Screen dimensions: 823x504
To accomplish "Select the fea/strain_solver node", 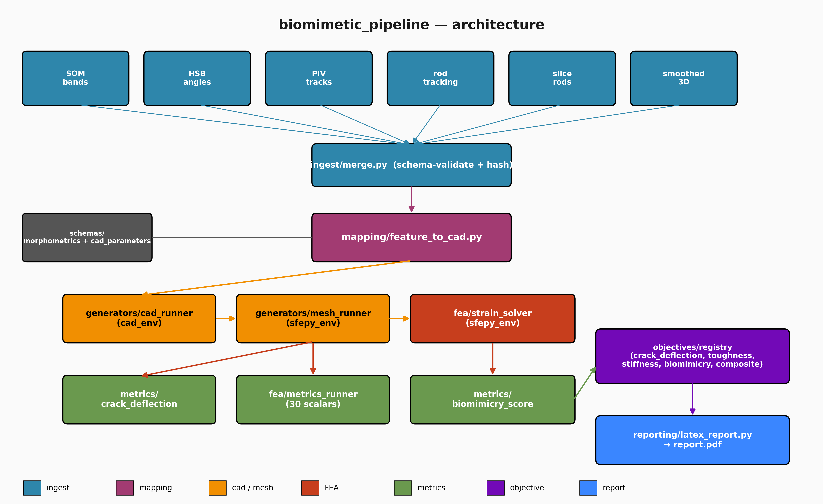I will tap(493, 318).
